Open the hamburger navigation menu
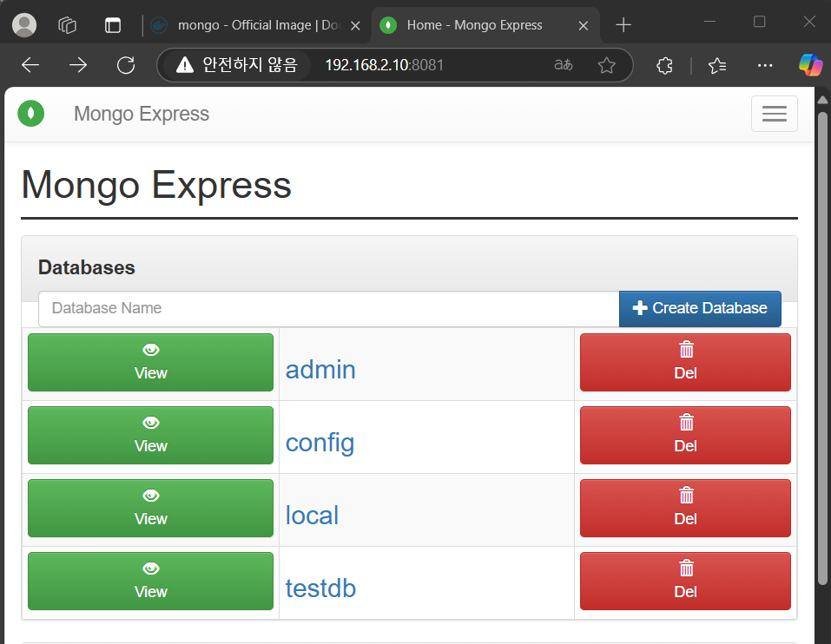The width and height of the screenshot is (831, 644). 774,114
